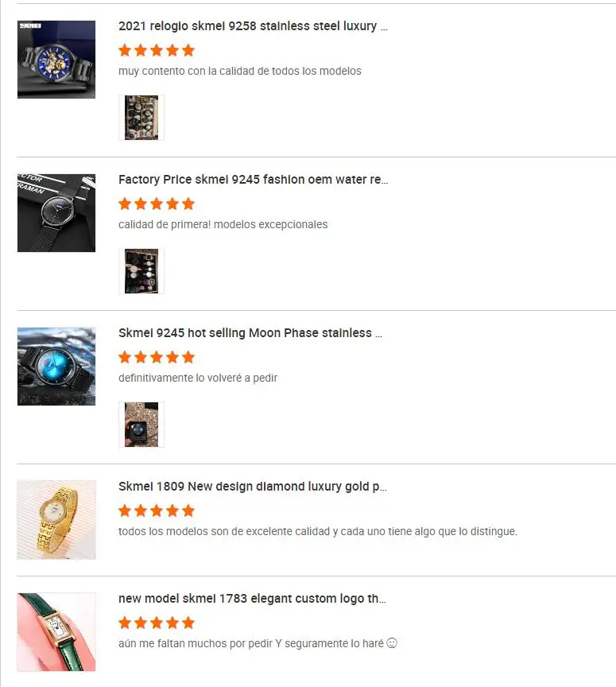Viewport: 616px width, 687px height.
Task: Click 'new model skmei 1783 elegant custom logo' title
Action: [x=252, y=599]
